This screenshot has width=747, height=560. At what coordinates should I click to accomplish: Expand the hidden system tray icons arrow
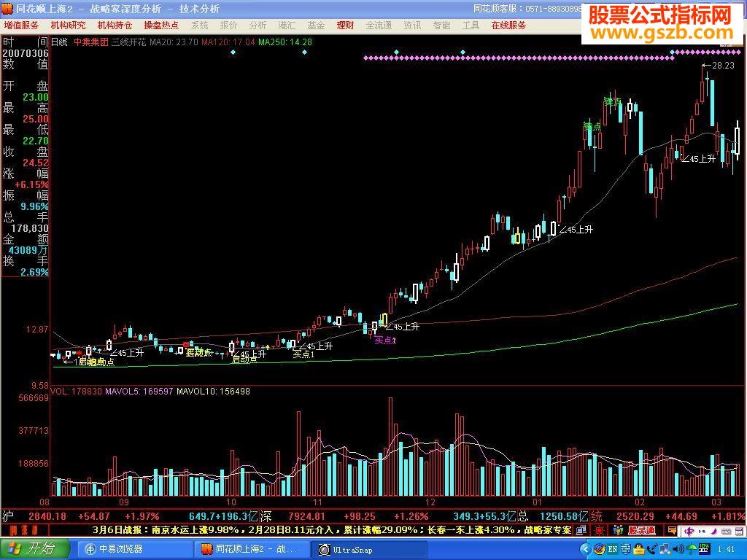[586, 549]
